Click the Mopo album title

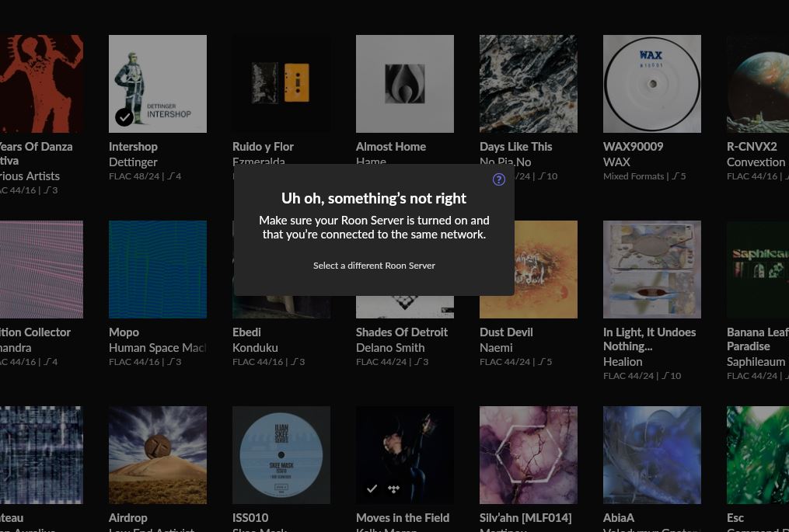point(124,332)
